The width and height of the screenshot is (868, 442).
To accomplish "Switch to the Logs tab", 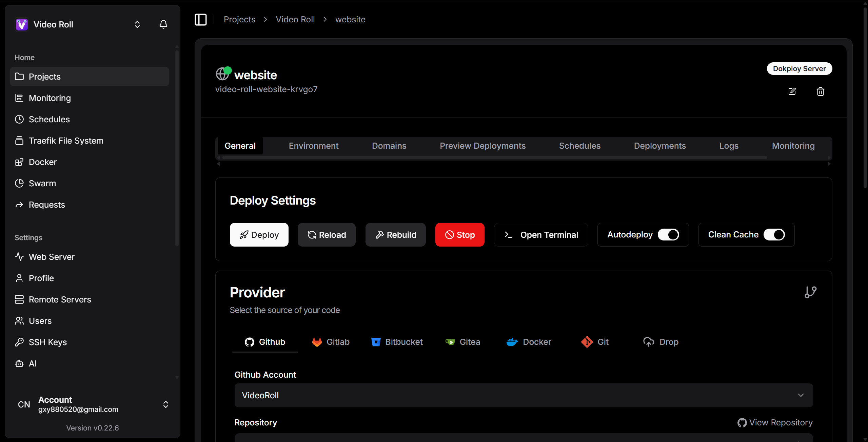I will 729,146.
